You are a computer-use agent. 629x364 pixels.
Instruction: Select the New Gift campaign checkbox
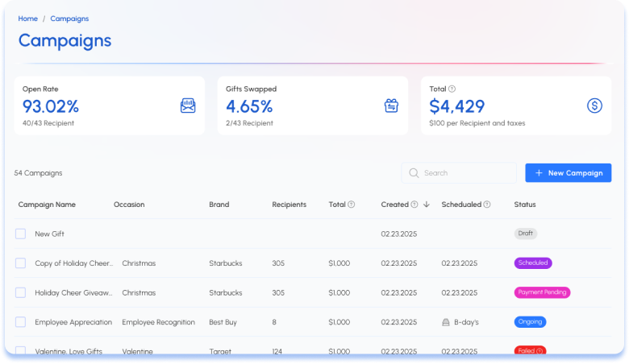21,234
